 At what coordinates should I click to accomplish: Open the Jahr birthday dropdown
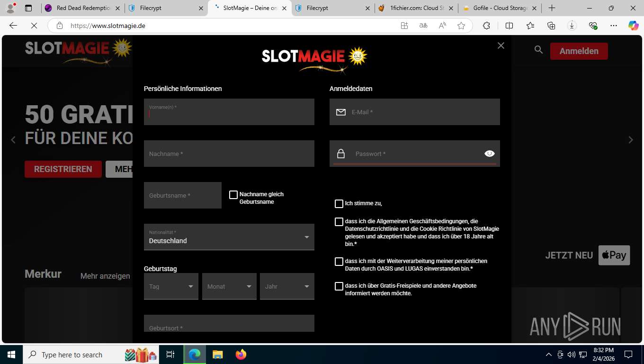287,286
